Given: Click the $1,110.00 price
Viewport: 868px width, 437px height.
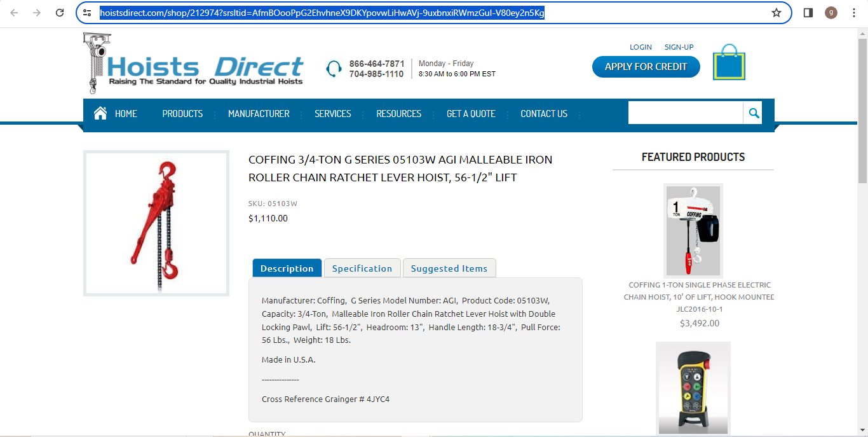Looking at the screenshot, I should pyautogui.click(x=268, y=218).
